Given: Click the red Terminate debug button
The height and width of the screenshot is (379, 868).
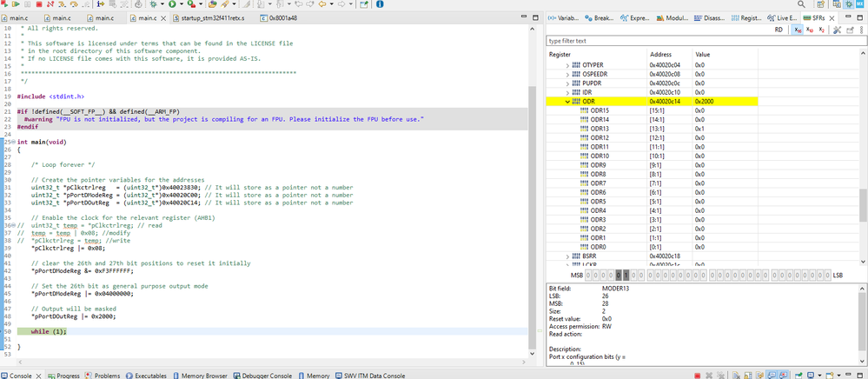Looking at the screenshot, I should coord(38,4).
